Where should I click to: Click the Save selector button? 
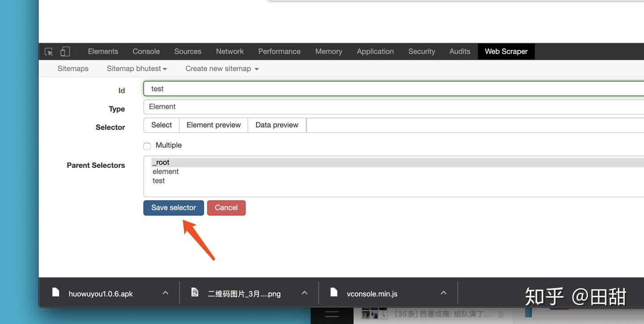(174, 206)
